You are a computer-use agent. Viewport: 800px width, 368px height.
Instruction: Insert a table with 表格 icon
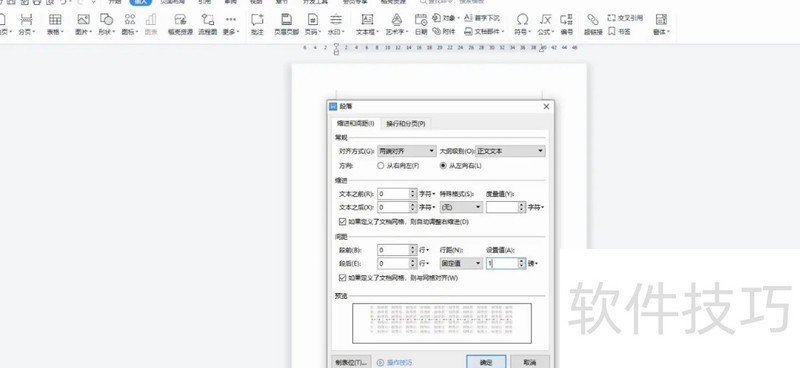click(x=55, y=24)
